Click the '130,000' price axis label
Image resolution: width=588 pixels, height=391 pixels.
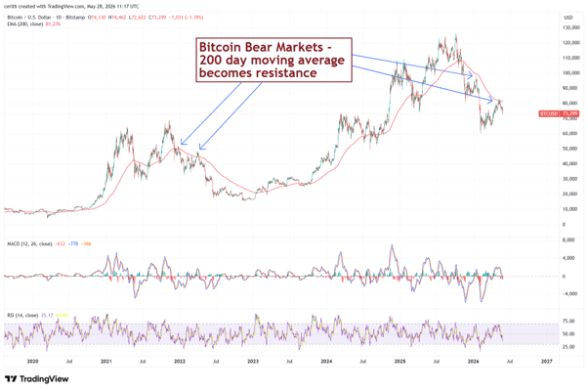click(571, 27)
